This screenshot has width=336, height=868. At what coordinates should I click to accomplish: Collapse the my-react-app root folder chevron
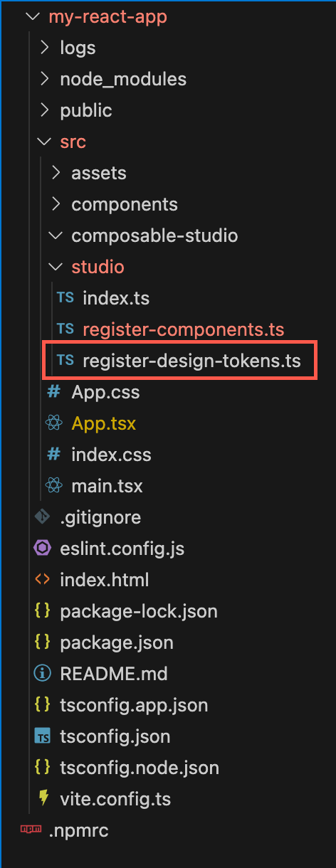point(32,17)
